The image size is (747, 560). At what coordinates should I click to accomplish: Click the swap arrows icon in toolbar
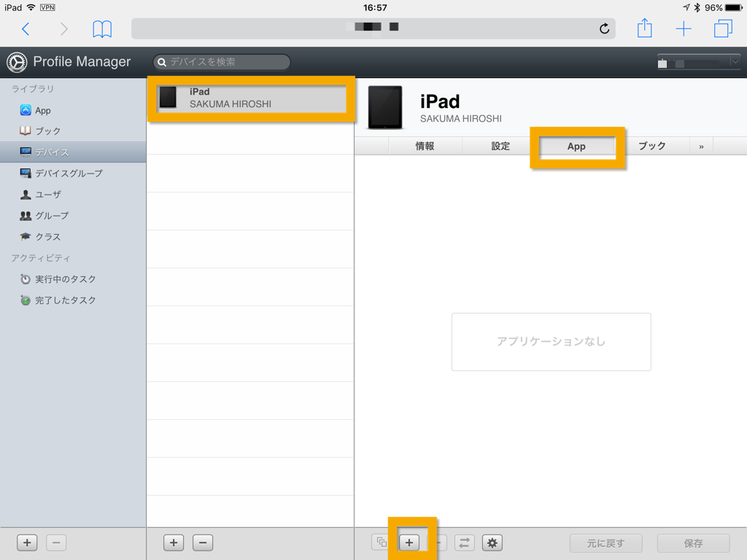point(464,542)
